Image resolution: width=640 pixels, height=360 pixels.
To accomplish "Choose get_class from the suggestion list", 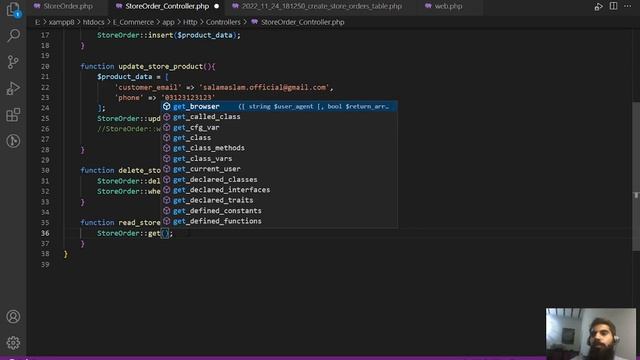I will click(279, 138).
